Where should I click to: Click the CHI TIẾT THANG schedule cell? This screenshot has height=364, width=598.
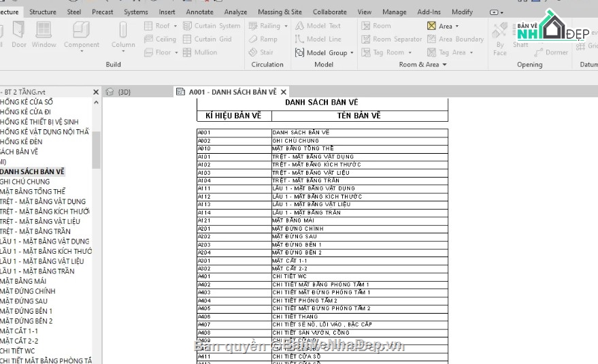[x=360, y=316]
